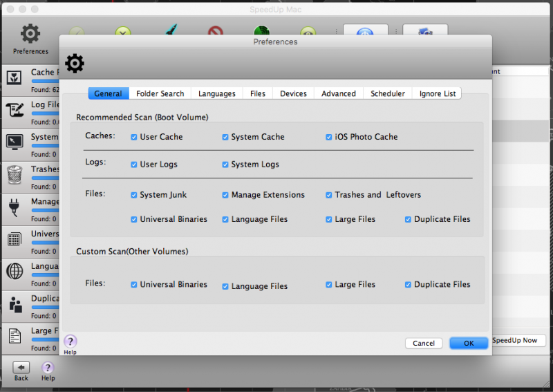Open the Advanced tab
Image resolution: width=553 pixels, height=392 pixels.
point(338,93)
